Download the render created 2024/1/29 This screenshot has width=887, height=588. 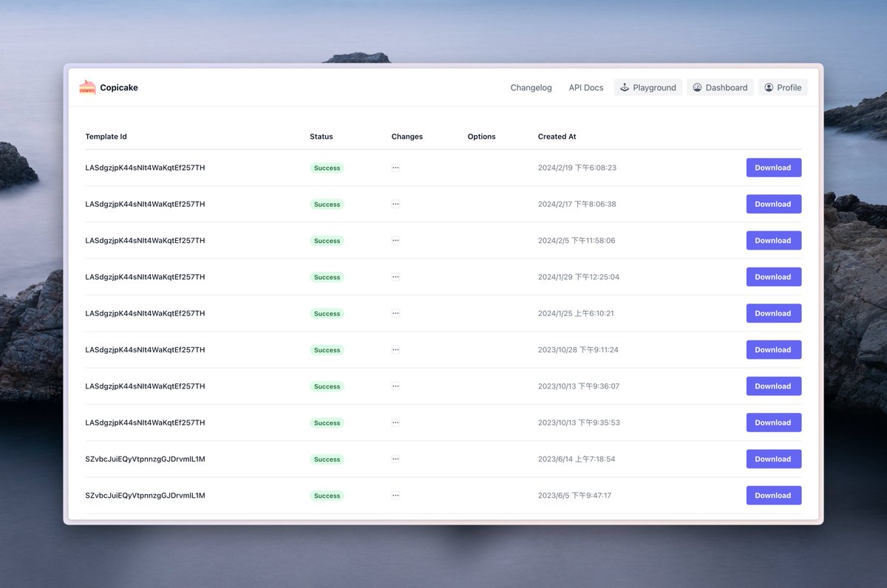(x=773, y=277)
